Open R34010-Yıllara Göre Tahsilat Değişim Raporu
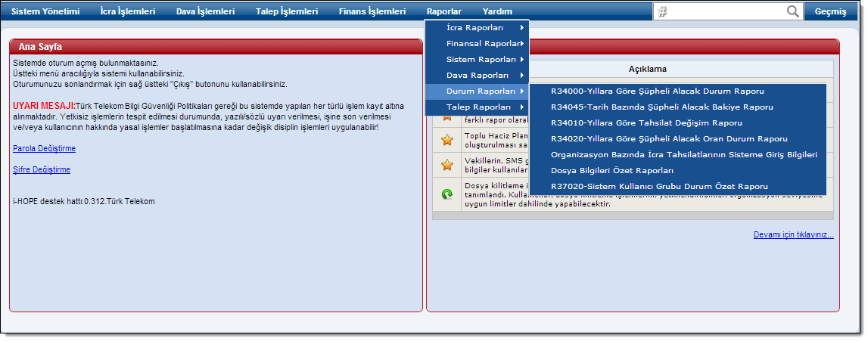 click(678, 123)
